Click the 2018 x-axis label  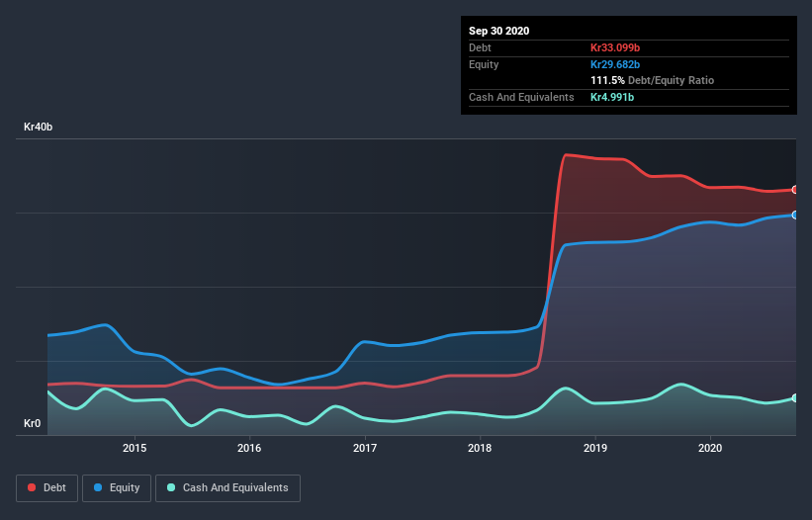click(480, 448)
